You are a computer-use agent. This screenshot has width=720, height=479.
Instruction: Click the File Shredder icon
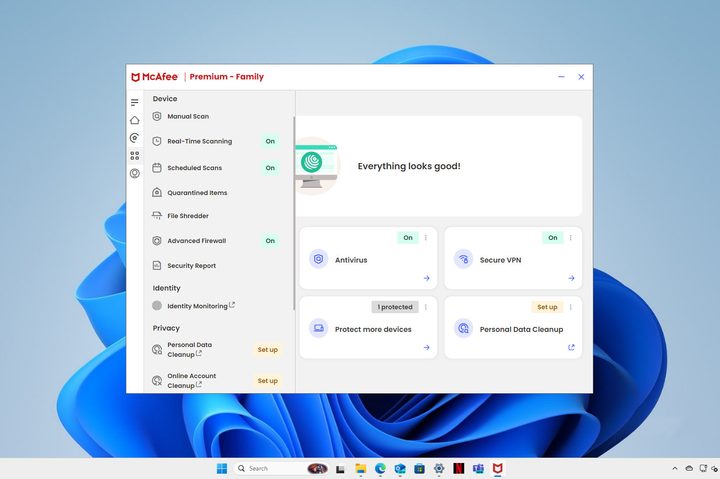click(157, 215)
